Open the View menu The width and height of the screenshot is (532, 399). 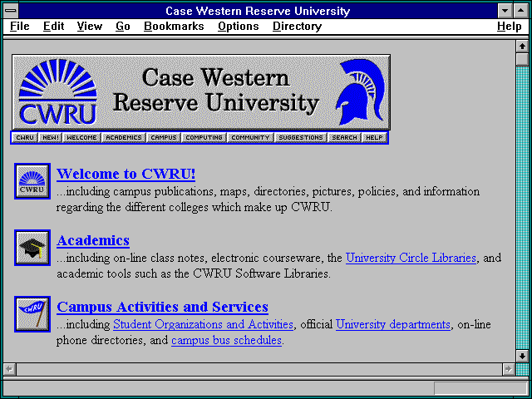coord(90,27)
